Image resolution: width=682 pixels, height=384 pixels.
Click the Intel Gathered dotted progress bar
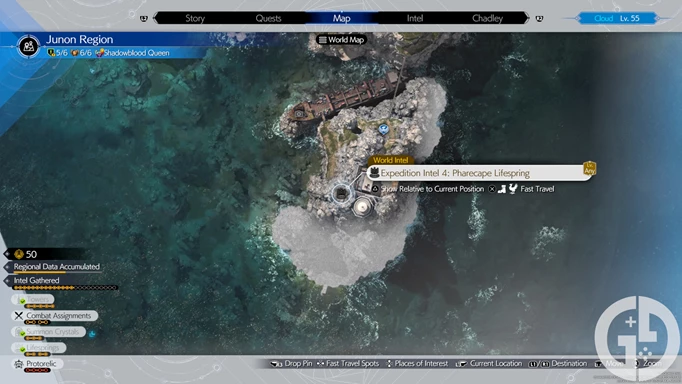point(65,288)
